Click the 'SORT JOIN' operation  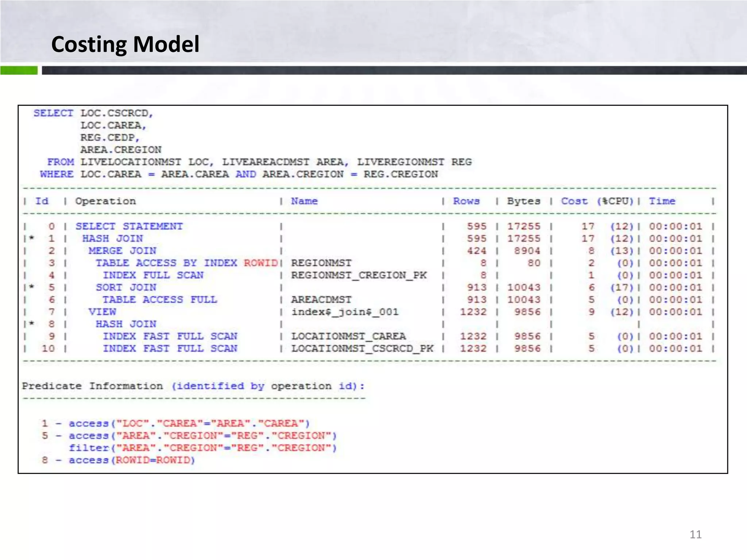(126, 288)
